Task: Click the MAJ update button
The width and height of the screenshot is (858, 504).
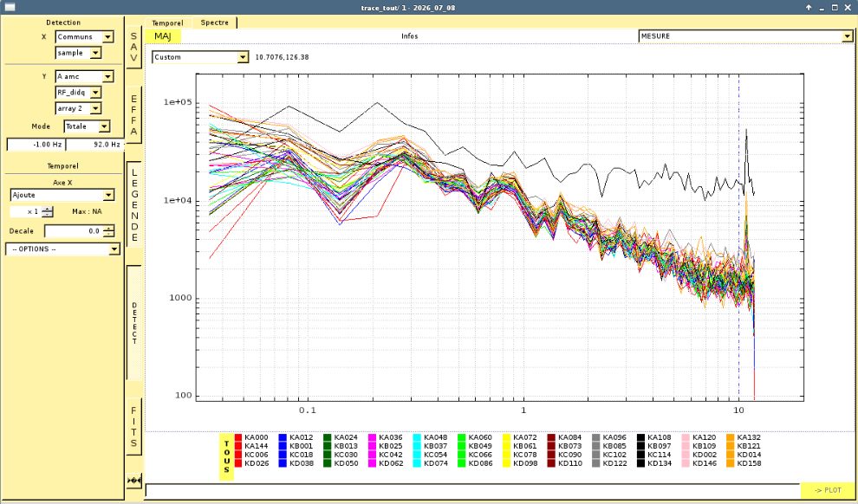Action: [163, 36]
